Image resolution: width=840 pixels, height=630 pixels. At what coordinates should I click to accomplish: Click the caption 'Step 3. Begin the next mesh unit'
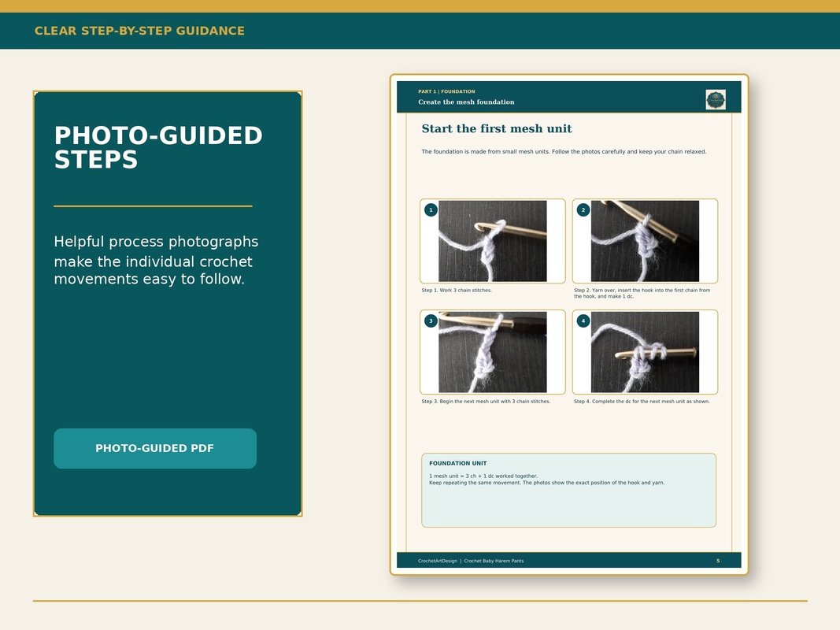(x=486, y=402)
